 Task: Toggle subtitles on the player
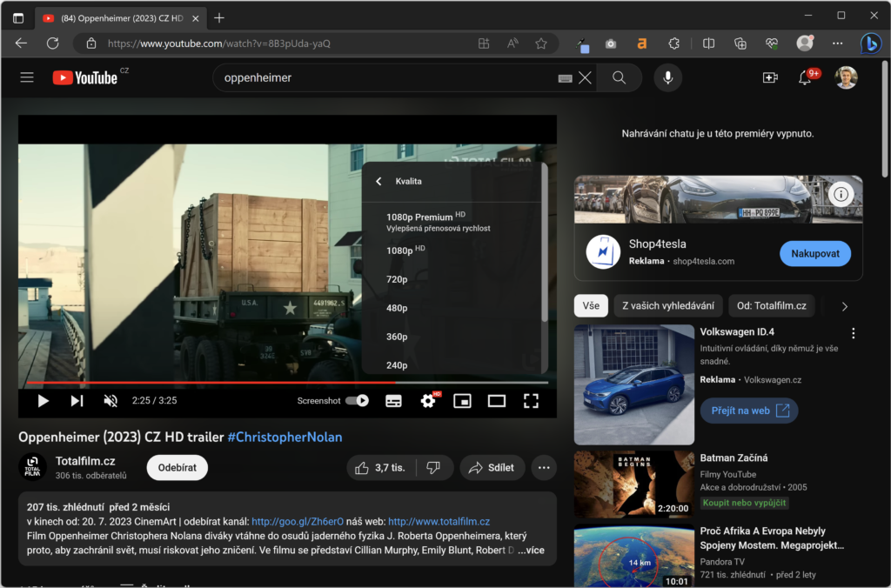(x=393, y=401)
